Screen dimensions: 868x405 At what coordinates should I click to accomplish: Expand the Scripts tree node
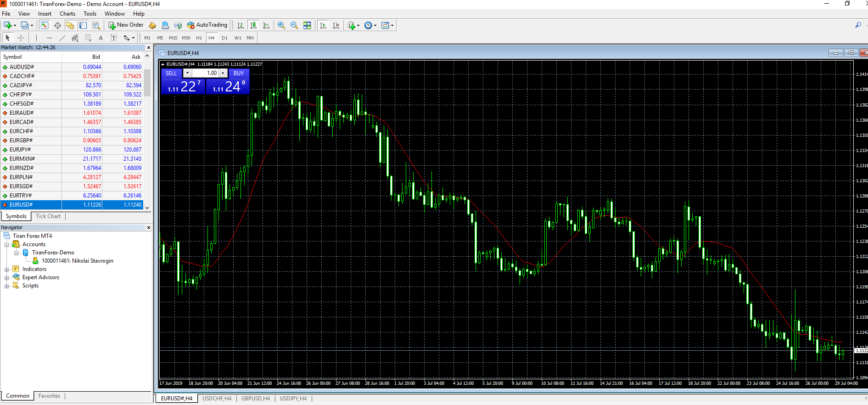[x=7, y=286]
